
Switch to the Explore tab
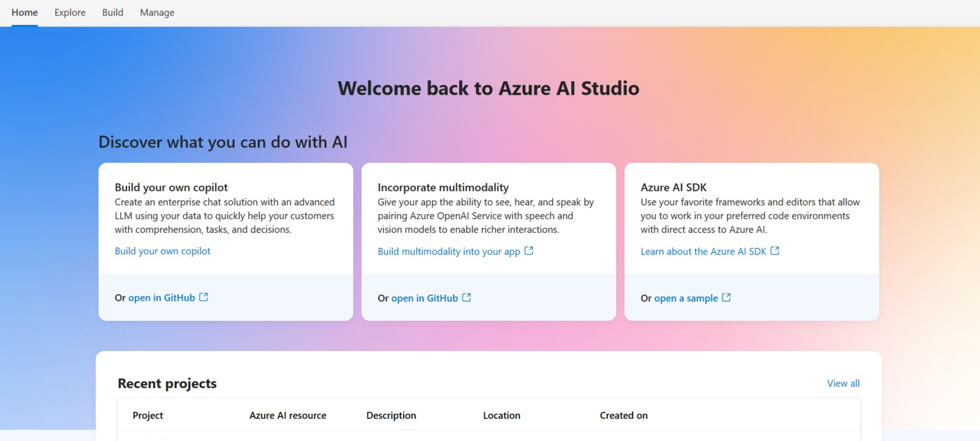point(70,12)
